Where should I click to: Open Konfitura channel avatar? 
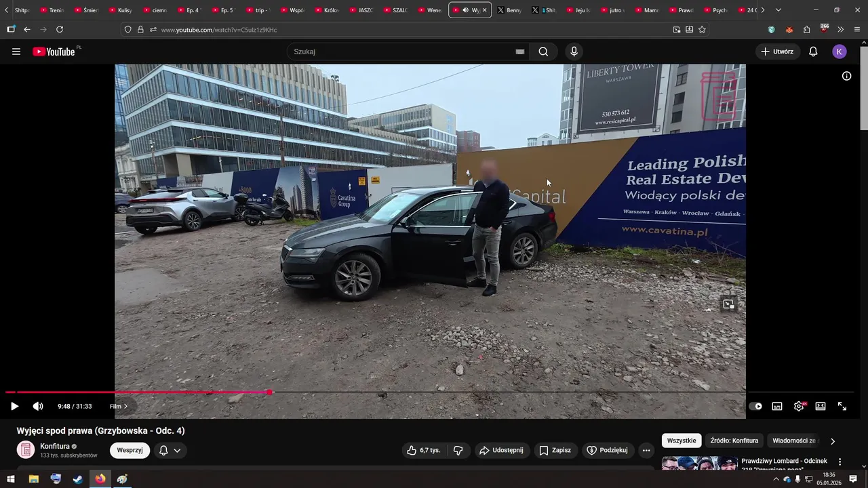26,450
